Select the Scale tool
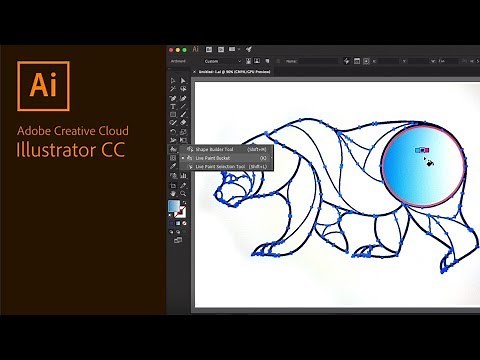The height and width of the screenshot is (360, 480). [x=183, y=132]
